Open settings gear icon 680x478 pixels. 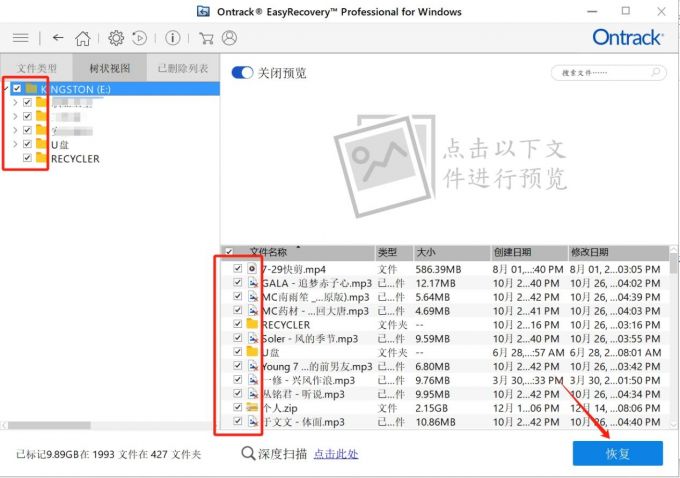click(x=116, y=38)
